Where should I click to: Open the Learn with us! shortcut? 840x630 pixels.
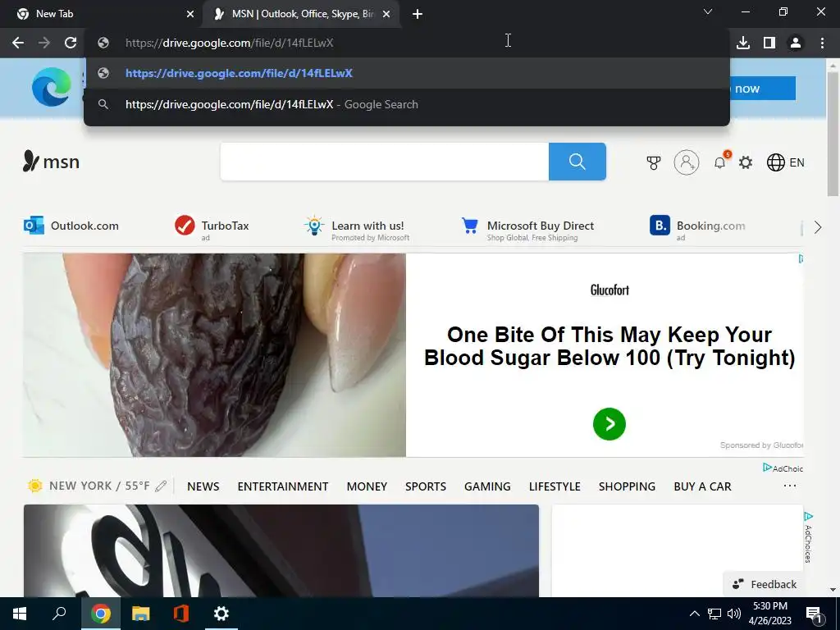[357, 228]
